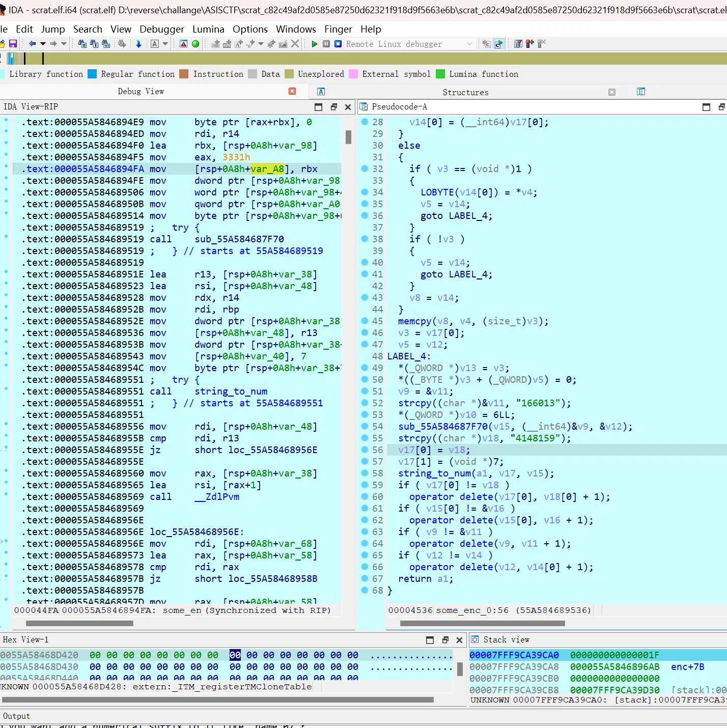Click the Stack view panel title icon
This screenshot has height=728, width=727.
click(x=474, y=639)
